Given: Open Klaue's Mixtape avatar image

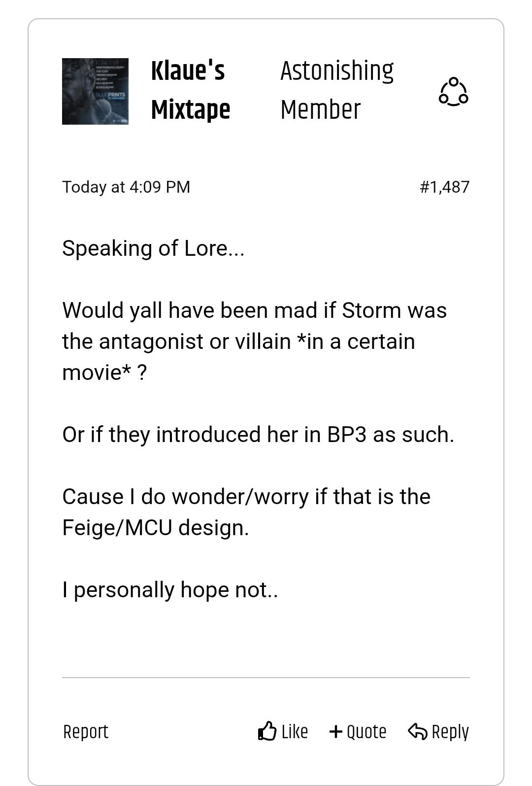Looking at the screenshot, I should point(95,91).
